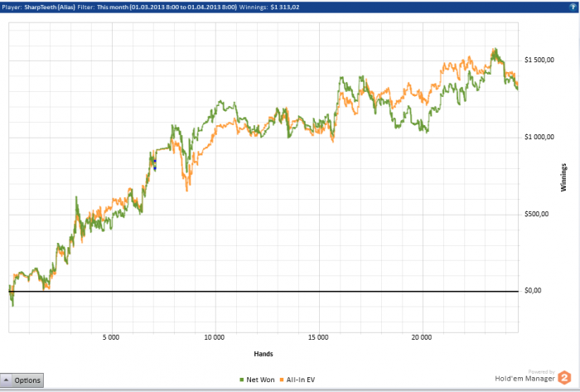Click the help question mark icon
Screen dimensions: 580x392
573,7
